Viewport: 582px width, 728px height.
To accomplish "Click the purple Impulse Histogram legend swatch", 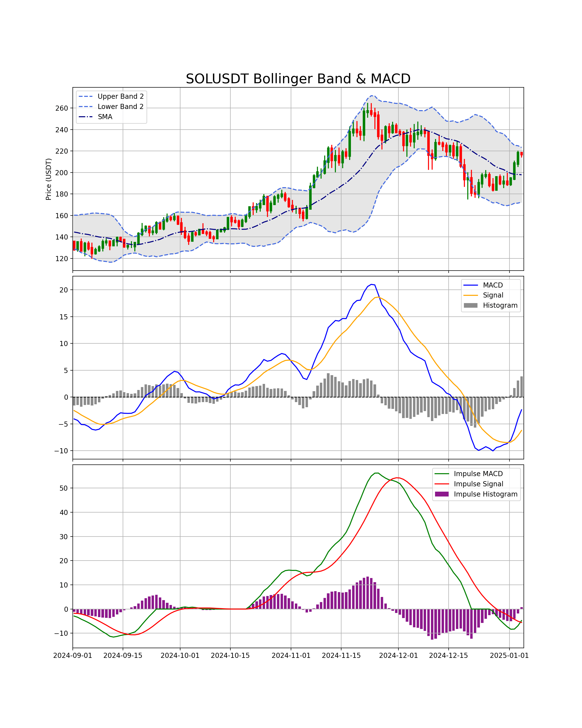I will 442,494.
